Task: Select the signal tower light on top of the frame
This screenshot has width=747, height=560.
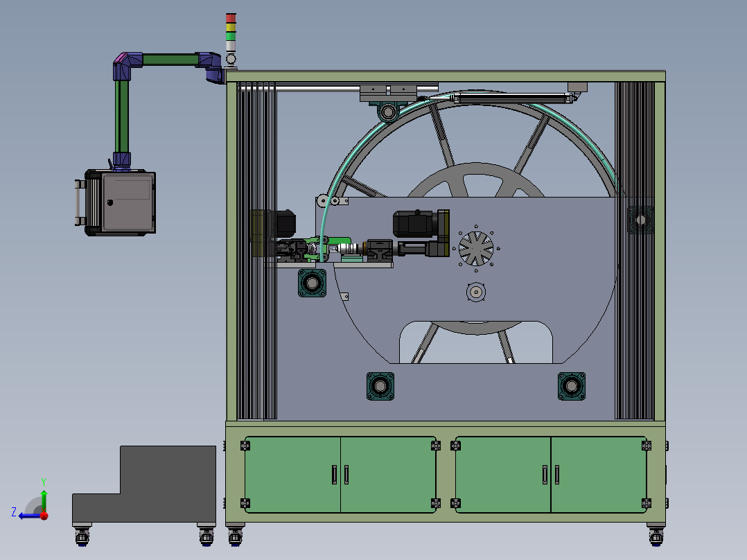Action: click(x=231, y=39)
